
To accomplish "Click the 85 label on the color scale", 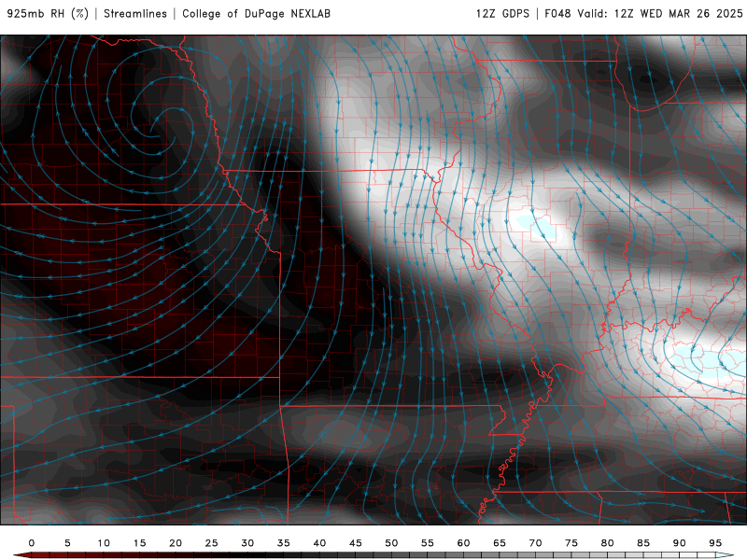I will (x=643, y=543).
